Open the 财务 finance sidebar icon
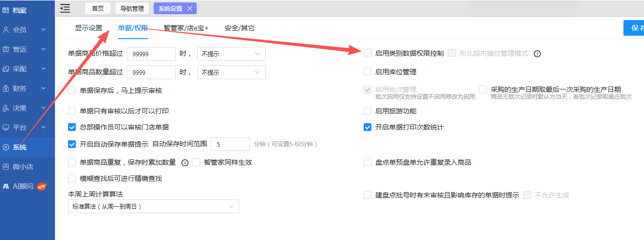The height and width of the screenshot is (240, 644). point(6,88)
